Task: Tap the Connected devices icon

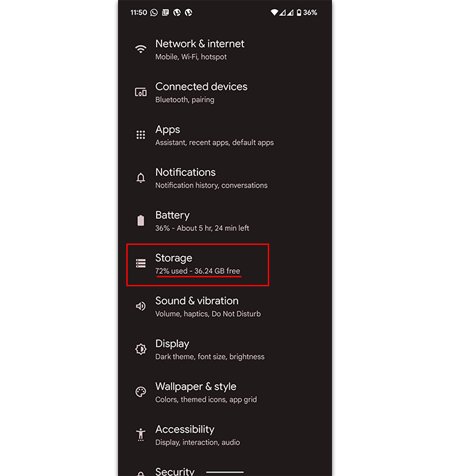Action: point(141,92)
